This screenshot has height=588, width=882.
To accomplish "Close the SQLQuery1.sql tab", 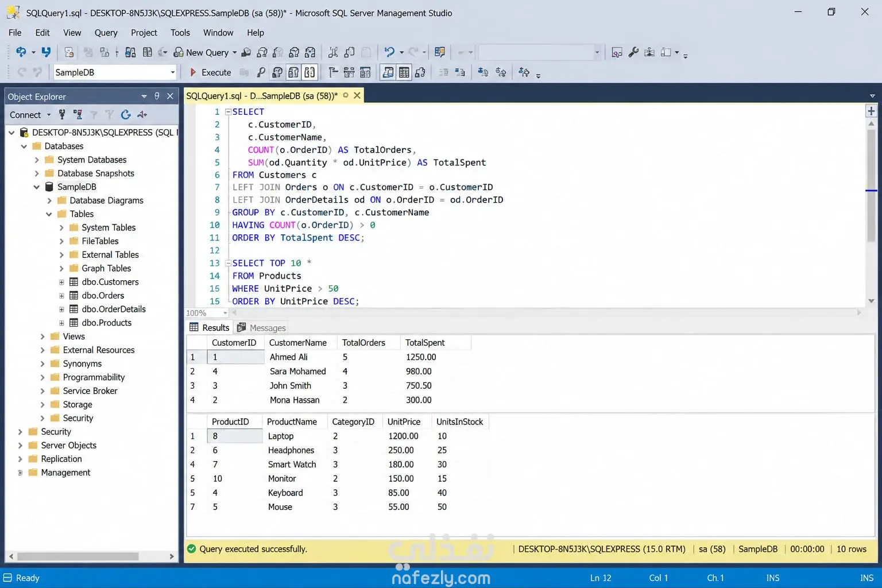I will pos(357,95).
